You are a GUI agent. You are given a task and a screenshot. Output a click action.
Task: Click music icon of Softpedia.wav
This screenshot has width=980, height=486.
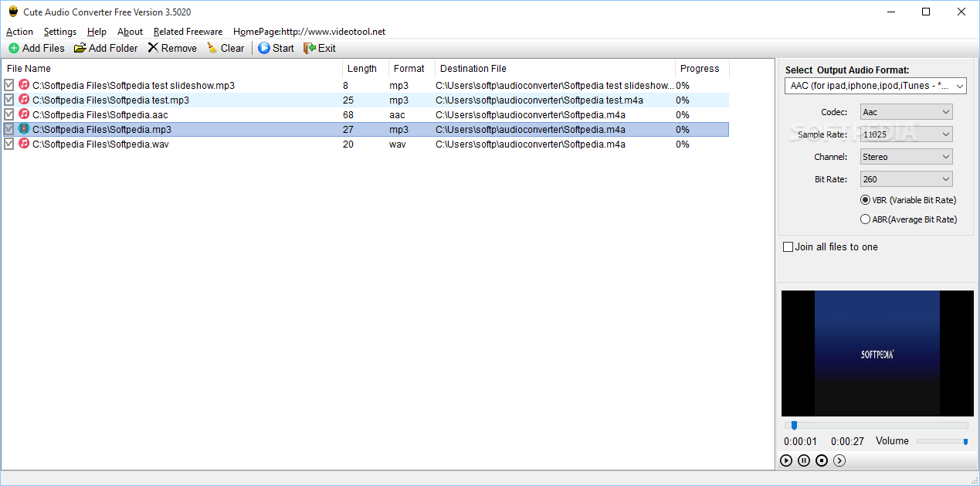(x=24, y=144)
